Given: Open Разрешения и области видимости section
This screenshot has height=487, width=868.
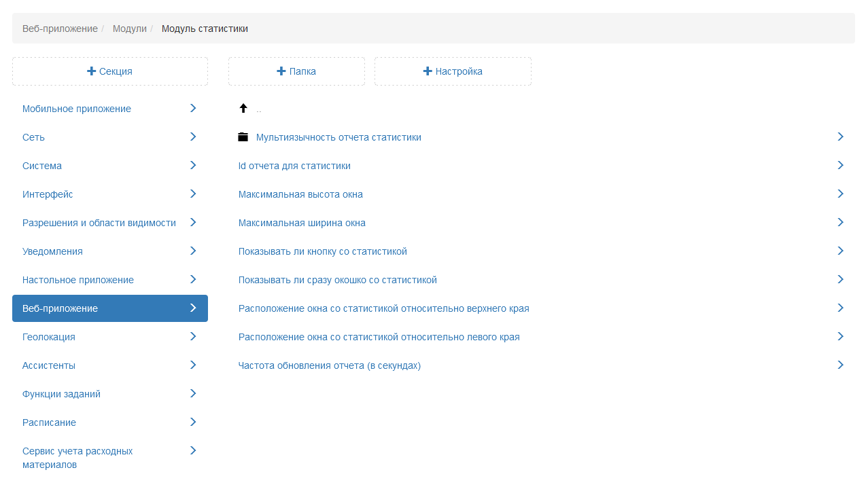Looking at the screenshot, I should coord(99,223).
